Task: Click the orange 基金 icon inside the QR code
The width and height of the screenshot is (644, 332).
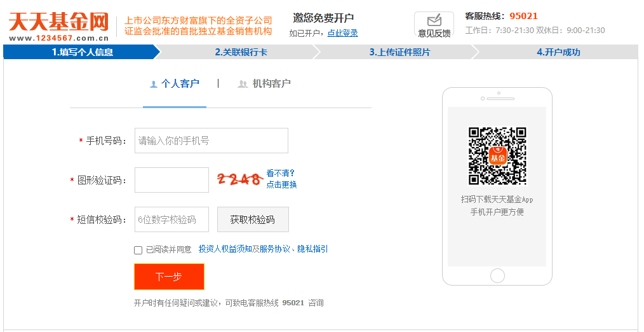Action: point(498,156)
